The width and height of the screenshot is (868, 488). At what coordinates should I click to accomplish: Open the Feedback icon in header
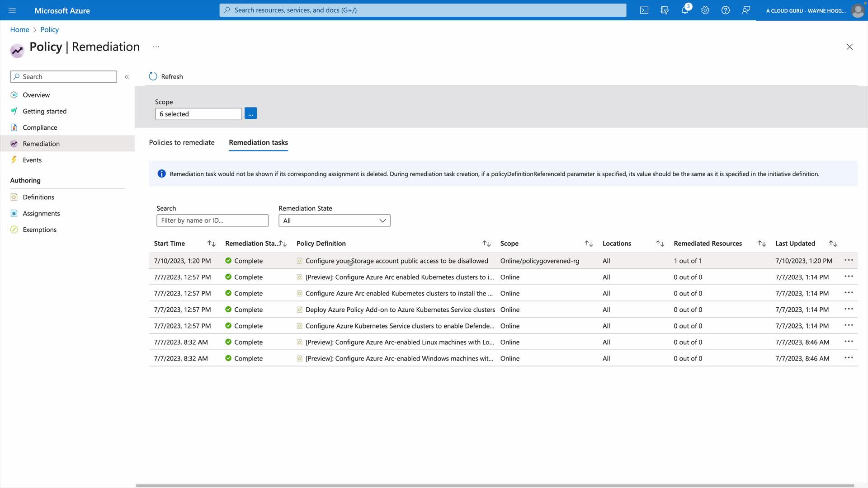[746, 10]
